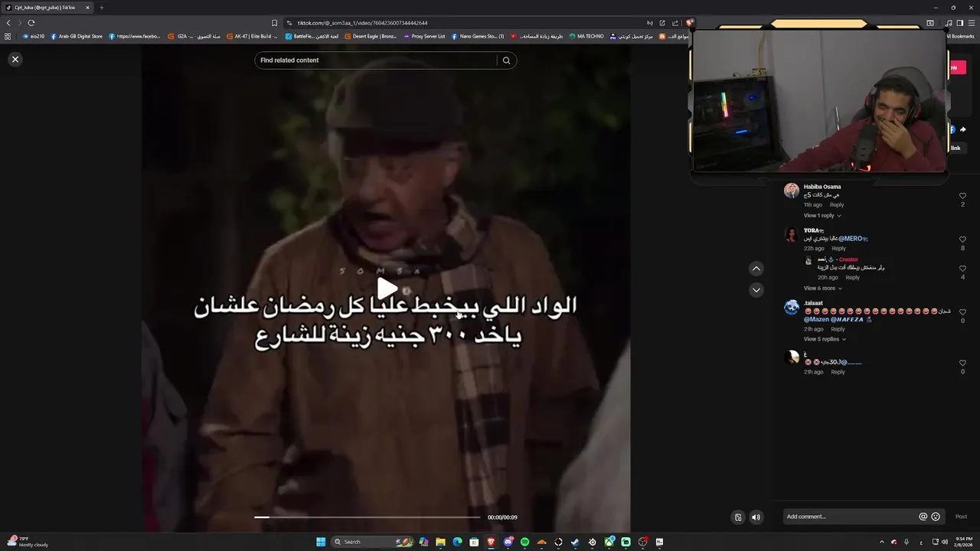Image resolution: width=980 pixels, height=551 pixels.
Task: Select the Cpt_Juba TikTok tab
Action: pyautogui.click(x=47, y=8)
